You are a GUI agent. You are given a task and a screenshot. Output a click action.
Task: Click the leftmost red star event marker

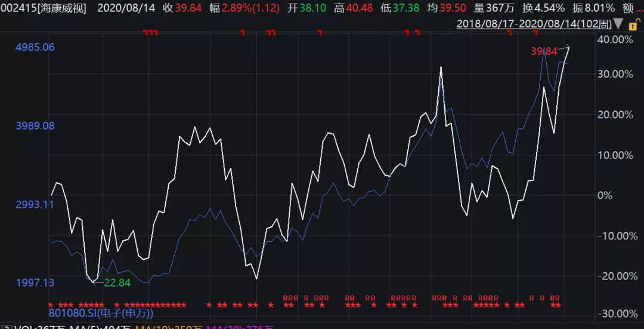[51, 305]
